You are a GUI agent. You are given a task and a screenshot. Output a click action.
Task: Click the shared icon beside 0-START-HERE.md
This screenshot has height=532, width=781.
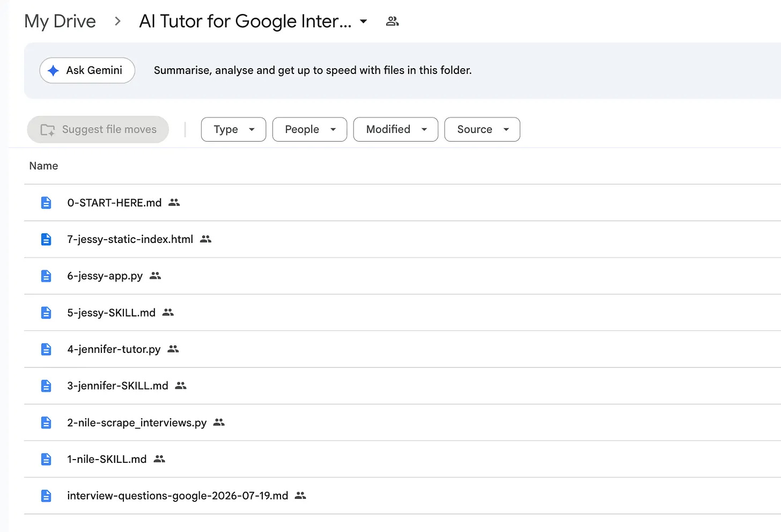coord(174,203)
